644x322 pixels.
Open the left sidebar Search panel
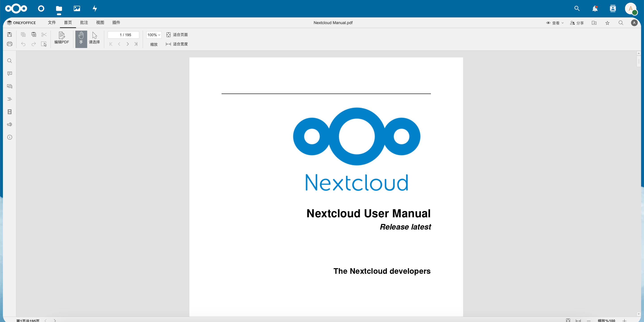pyautogui.click(x=9, y=61)
